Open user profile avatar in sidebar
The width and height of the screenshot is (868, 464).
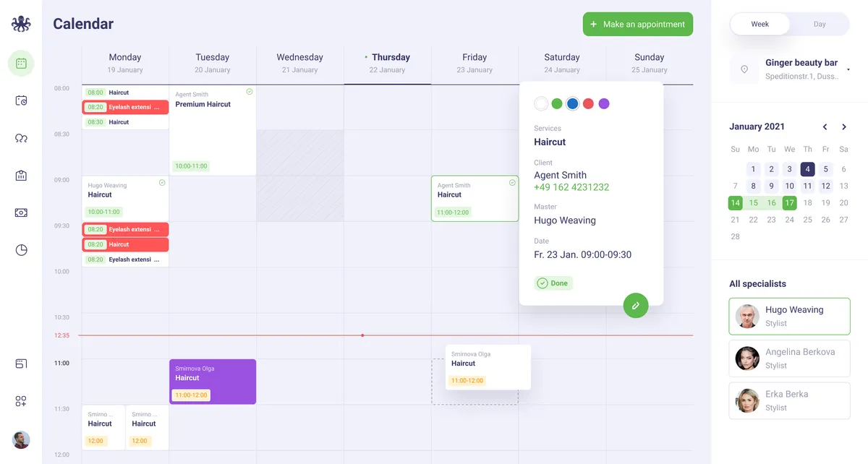[x=21, y=439]
